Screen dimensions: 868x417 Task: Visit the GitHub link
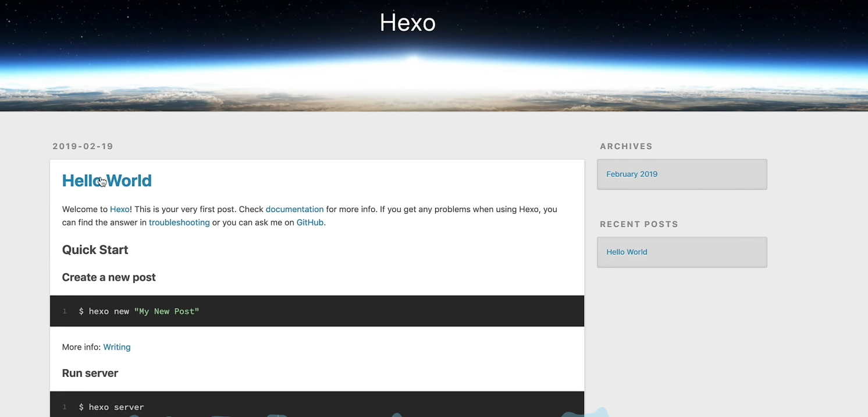pos(310,222)
